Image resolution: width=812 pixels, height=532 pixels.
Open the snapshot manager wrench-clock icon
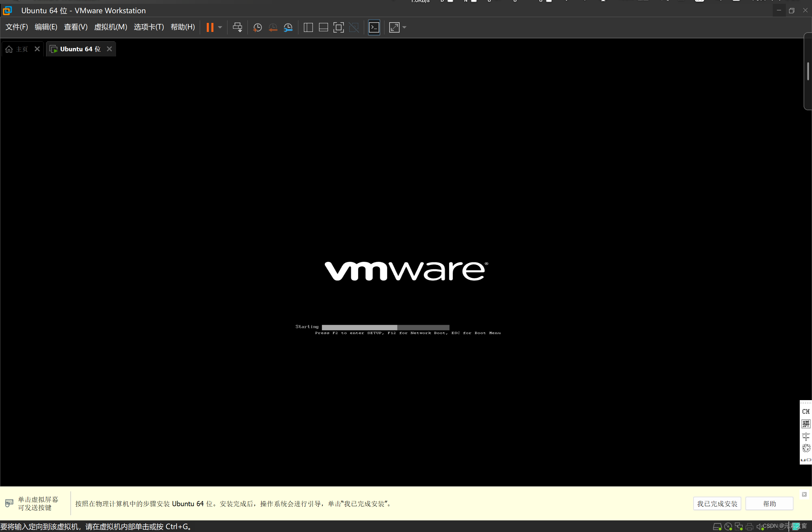[x=288, y=27]
